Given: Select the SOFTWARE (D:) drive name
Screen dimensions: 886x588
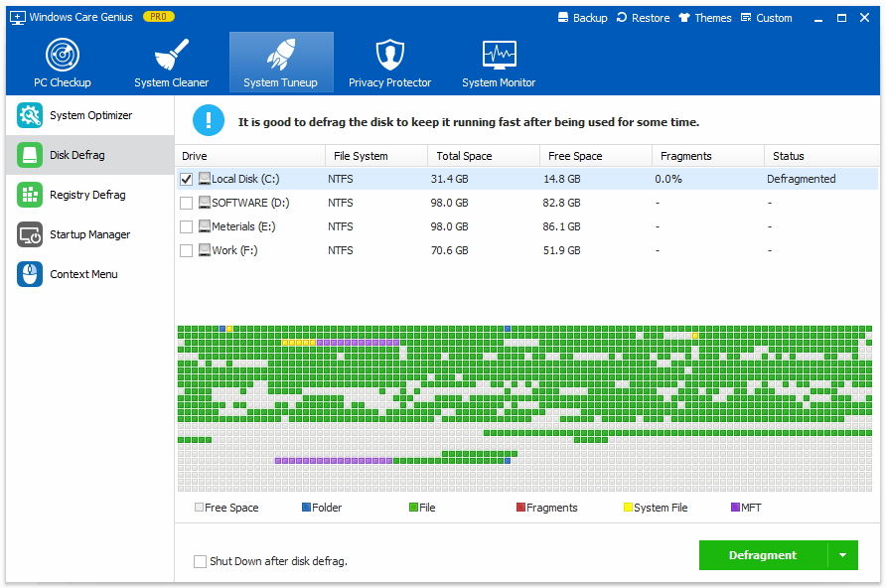Looking at the screenshot, I should tap(250, 203).
